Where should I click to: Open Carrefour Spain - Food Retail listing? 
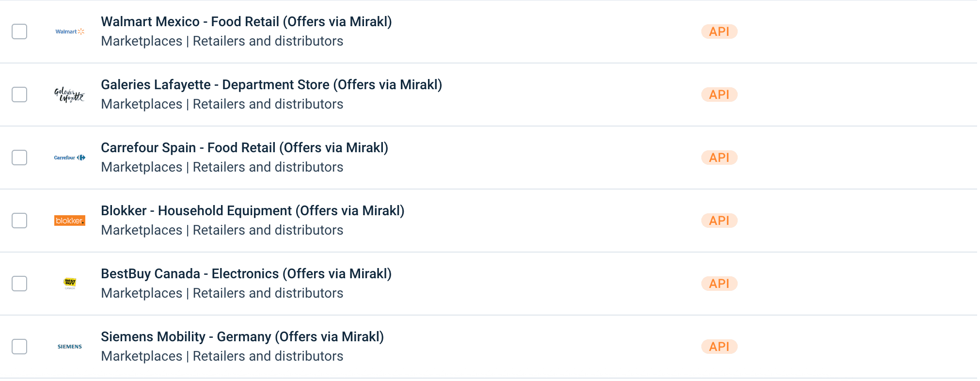pyautogui.click(x=244, y=148)
